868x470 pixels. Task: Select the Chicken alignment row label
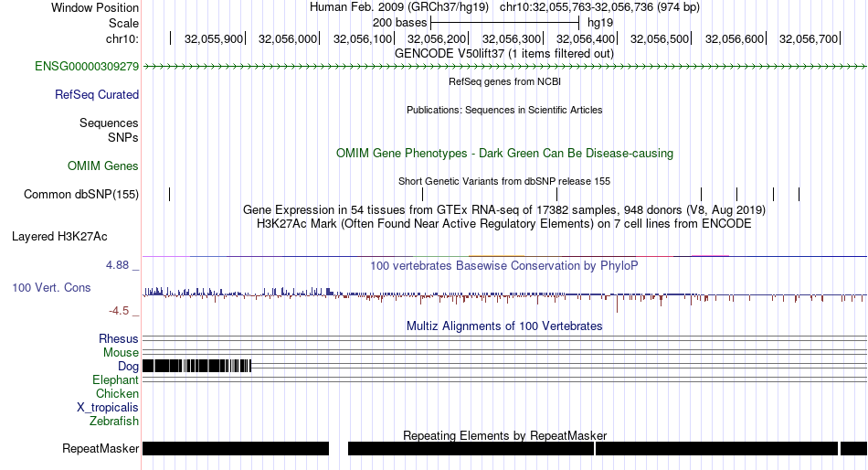click(117, 393)
